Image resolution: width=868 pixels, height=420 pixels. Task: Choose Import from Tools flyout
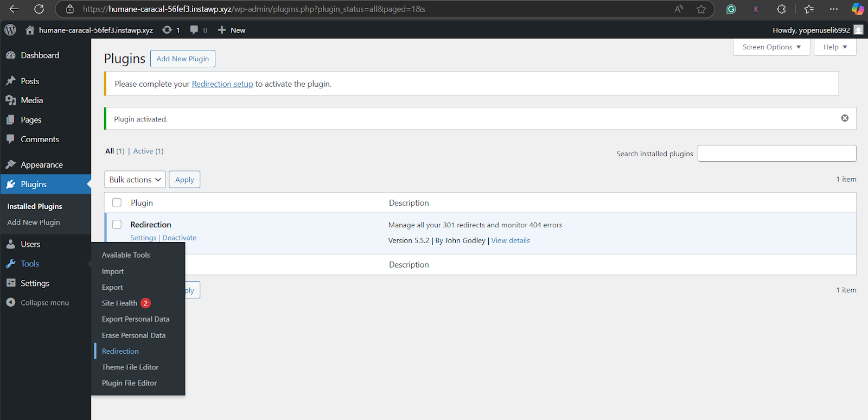pyautogui.click(x=113, y=271)
